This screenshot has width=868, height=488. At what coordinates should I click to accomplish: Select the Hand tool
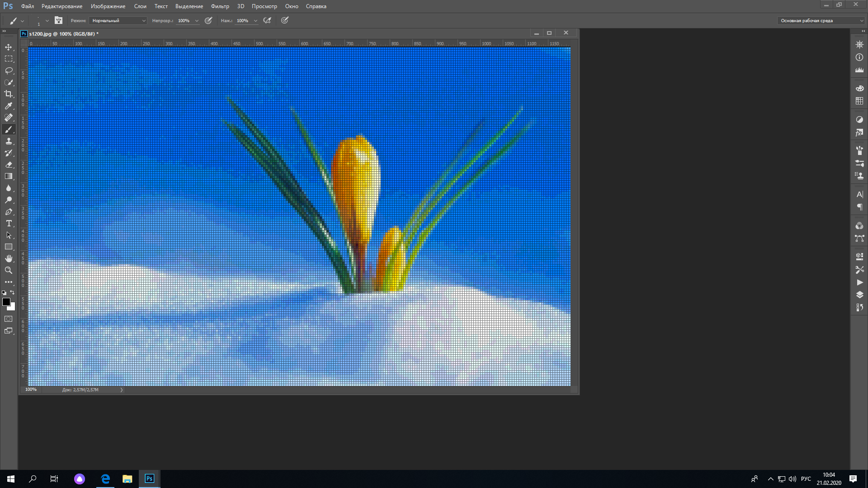click(9, 258)
